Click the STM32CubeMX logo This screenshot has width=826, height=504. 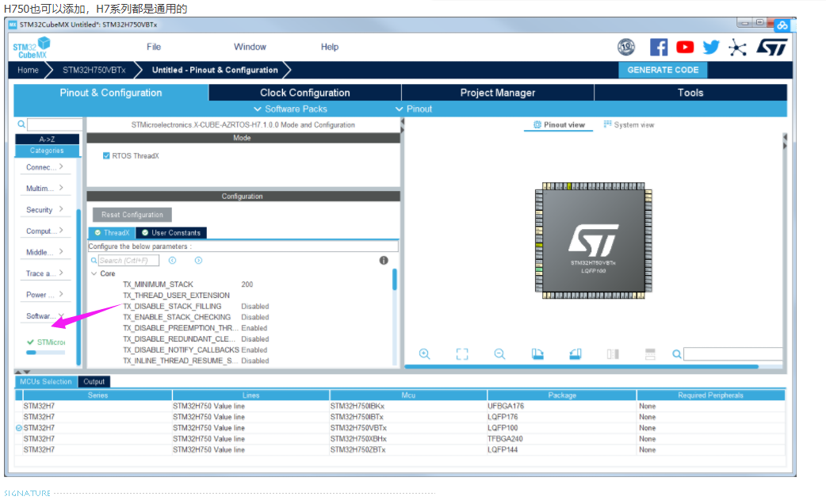[x=32, y=48]
